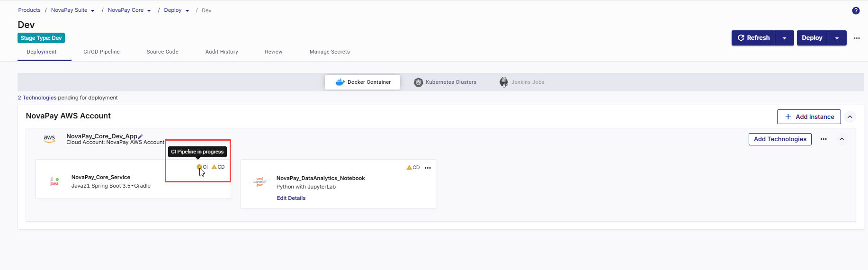This screenshot has height=270, width=868.
Task: Click Cloud Account: NovaPay AWS Account text
Action: [x=116, y=142]
